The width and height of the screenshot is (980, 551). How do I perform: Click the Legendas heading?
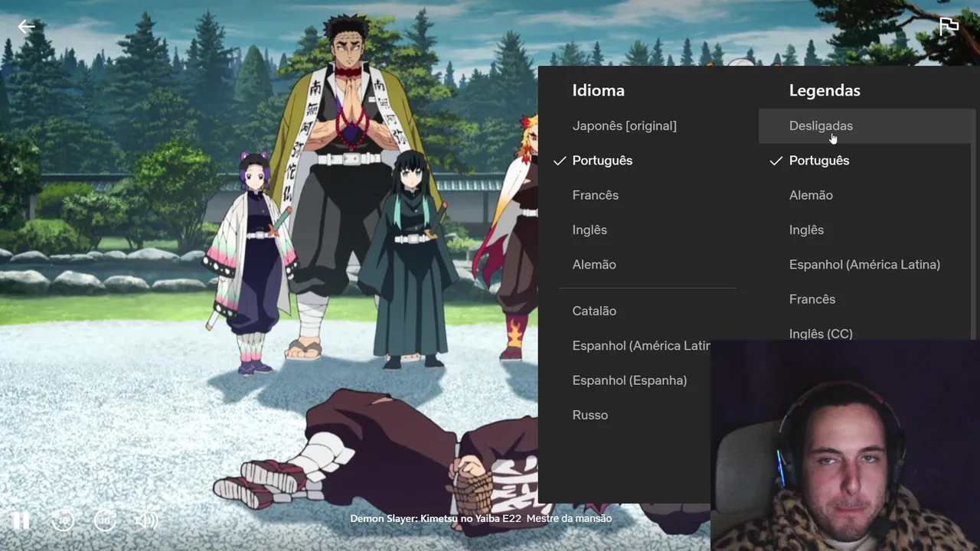[x=825, y=90]
